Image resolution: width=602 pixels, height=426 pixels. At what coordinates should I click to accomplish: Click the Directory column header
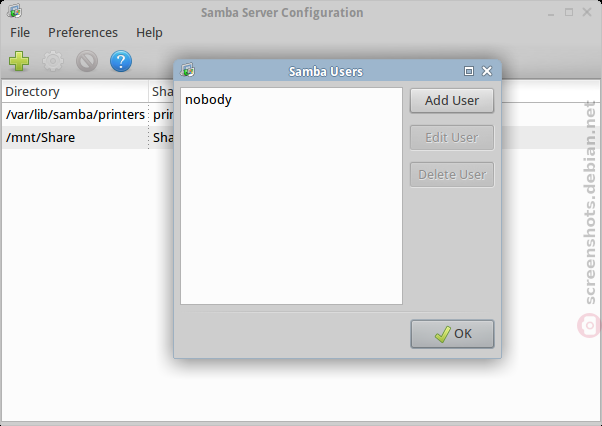(75, 91)
